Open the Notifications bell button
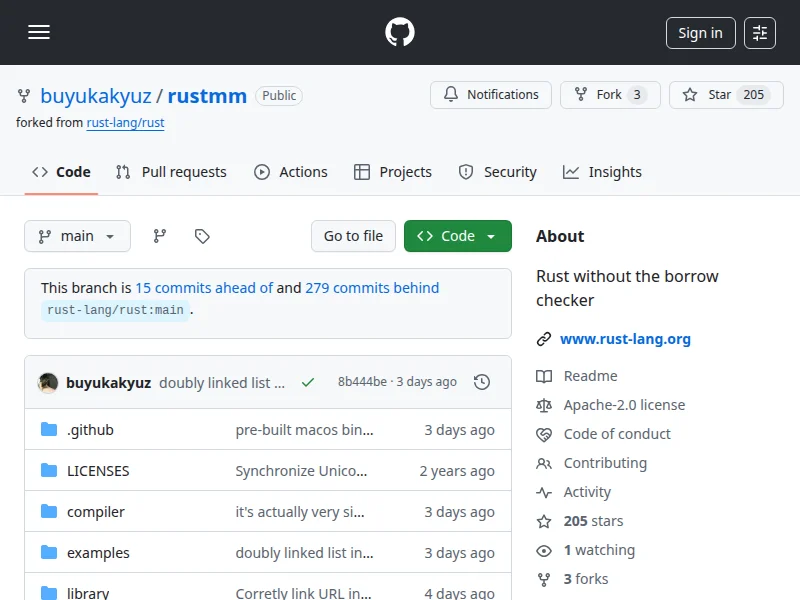The image size is (800, 600). [x=491, y=95]
